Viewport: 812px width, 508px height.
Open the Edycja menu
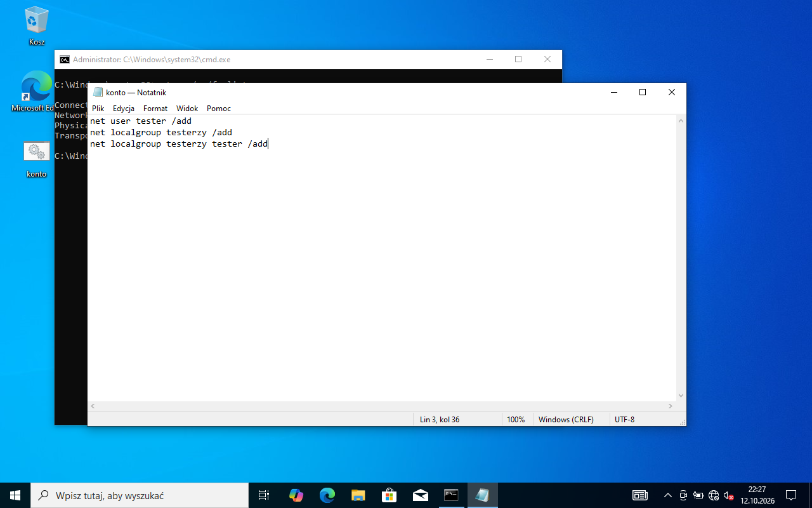click(124, 109)
